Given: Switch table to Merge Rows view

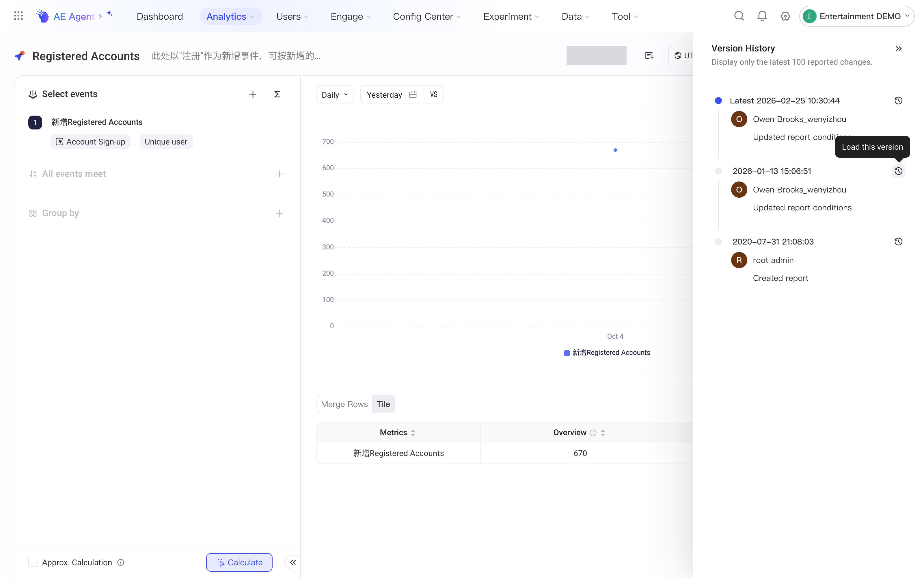Looking at the screenshot, I should tap(344, 404).
